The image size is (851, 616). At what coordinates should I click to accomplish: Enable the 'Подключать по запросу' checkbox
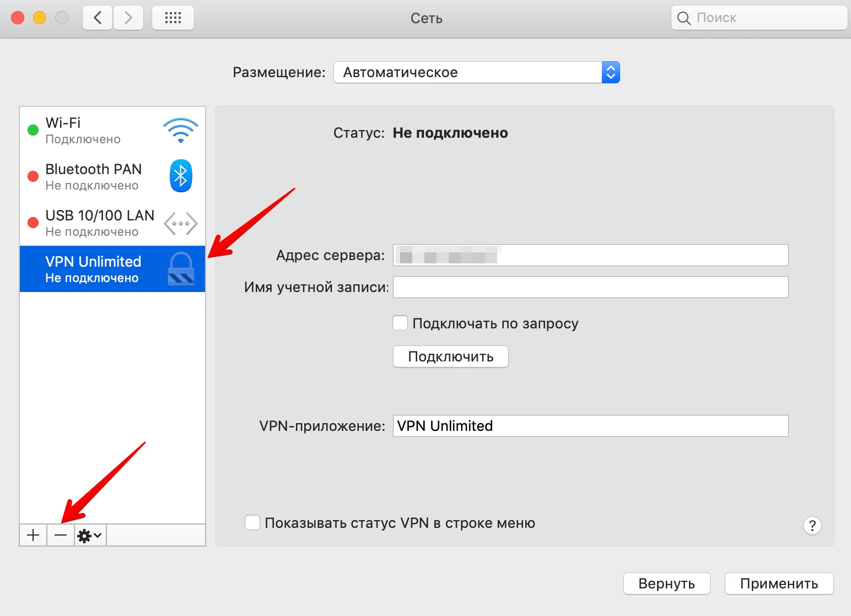(400, 323)
